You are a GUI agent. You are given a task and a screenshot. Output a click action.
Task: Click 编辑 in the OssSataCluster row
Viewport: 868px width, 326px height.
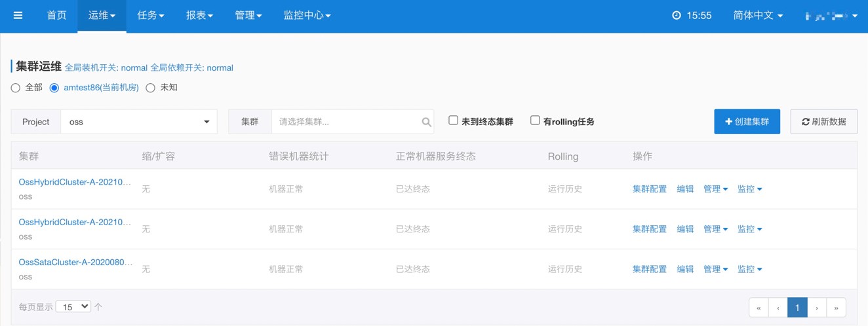point(685,268)
